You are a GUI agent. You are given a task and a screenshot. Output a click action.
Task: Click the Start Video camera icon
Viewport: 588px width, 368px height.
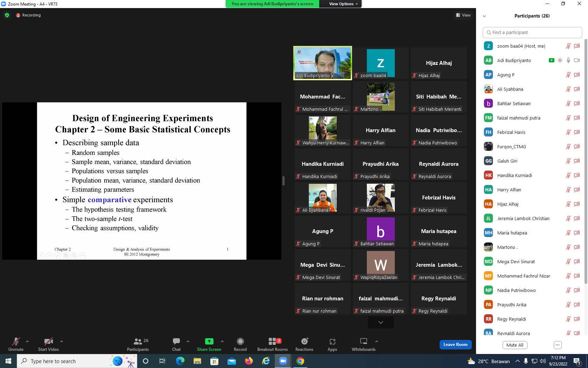point(48,341)
